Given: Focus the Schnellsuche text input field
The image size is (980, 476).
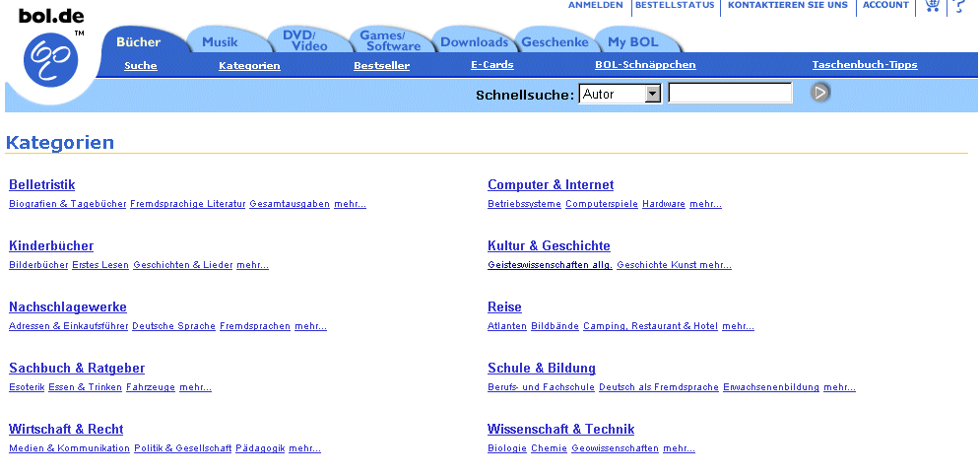Looking at the screenshot, I should [730, 94].
